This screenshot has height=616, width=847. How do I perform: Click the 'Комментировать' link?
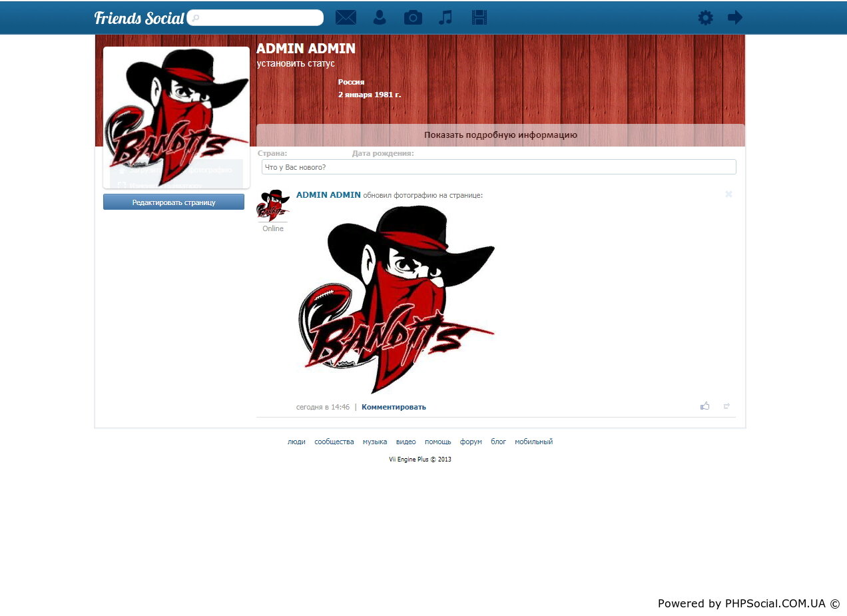394,407
